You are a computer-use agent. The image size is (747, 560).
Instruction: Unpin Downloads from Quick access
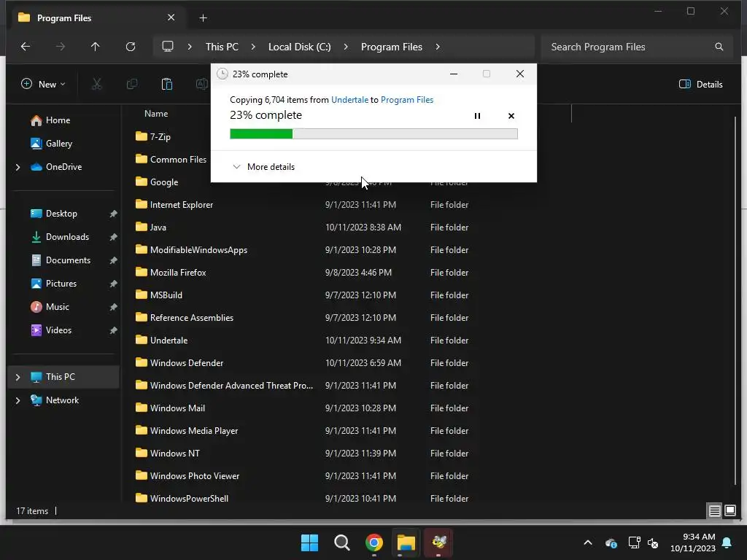click(x=113, y=237)
